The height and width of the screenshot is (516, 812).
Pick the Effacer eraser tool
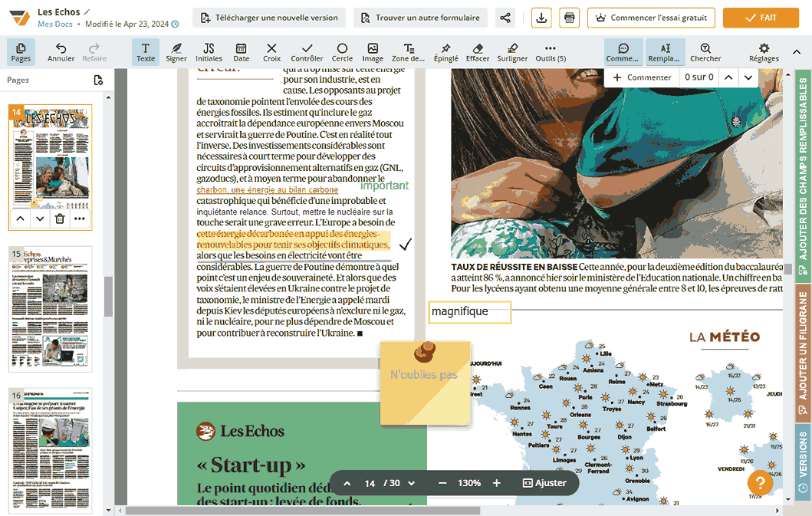478,52
